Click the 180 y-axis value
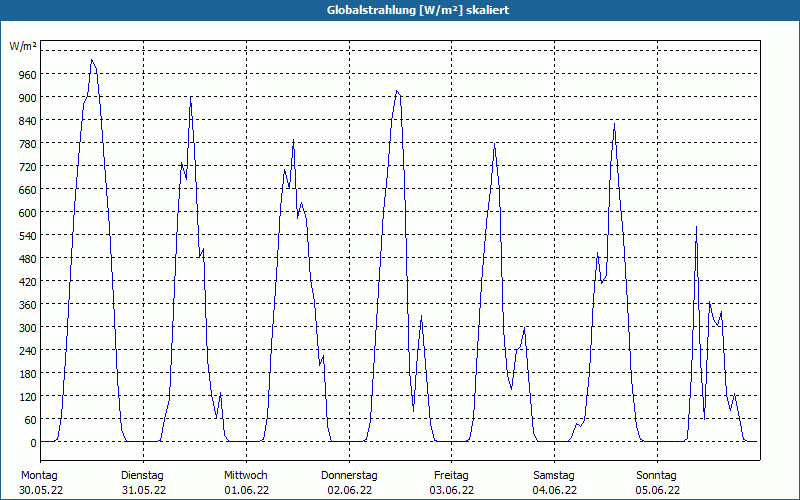 point(28,374)
